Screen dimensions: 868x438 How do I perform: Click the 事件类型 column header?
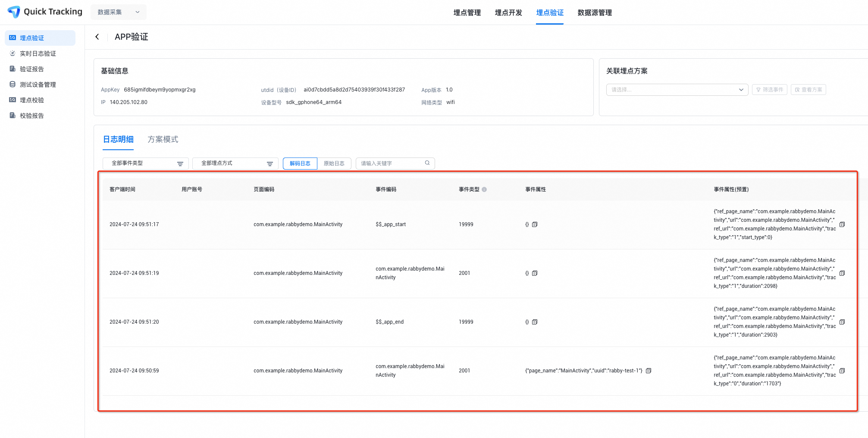click(469, 189)
